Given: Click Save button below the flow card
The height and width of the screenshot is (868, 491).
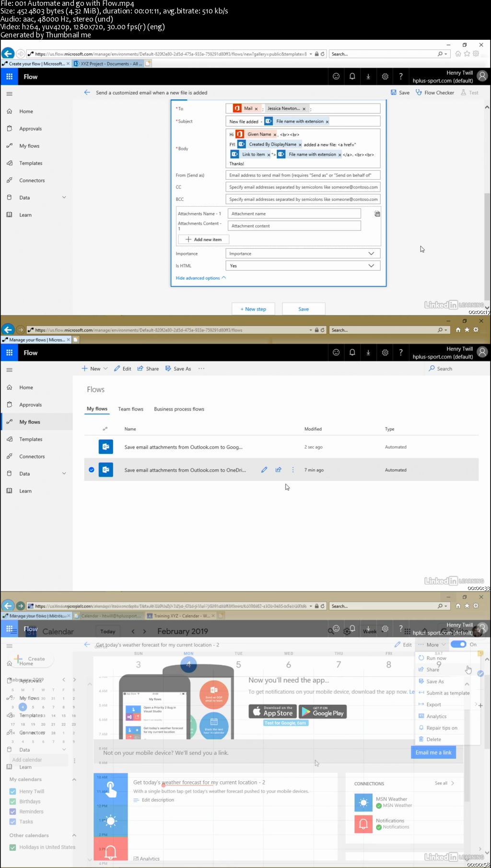Looking at the screenshot, I should click(x=304, y=309).
